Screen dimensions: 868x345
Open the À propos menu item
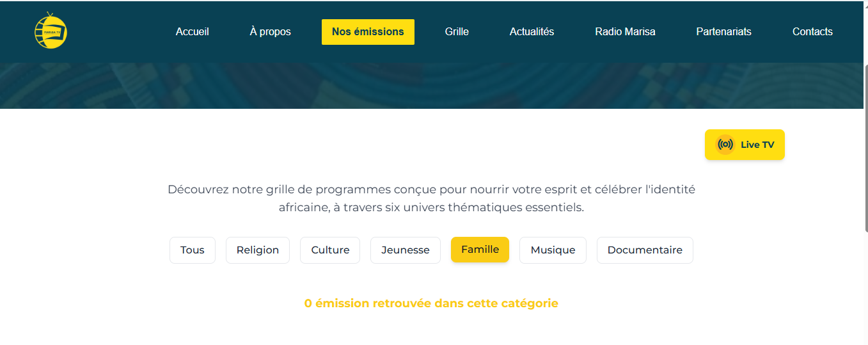click(270, 32)
